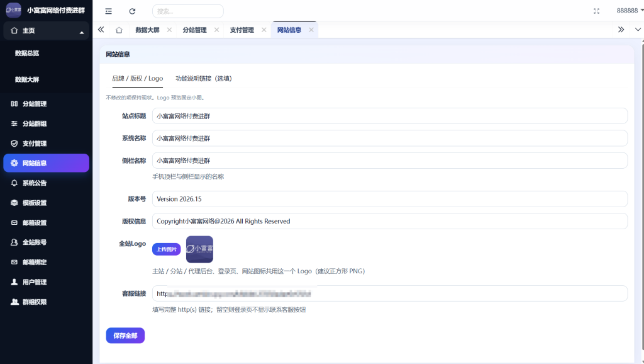Click the 用户管理 person icon

14,282
